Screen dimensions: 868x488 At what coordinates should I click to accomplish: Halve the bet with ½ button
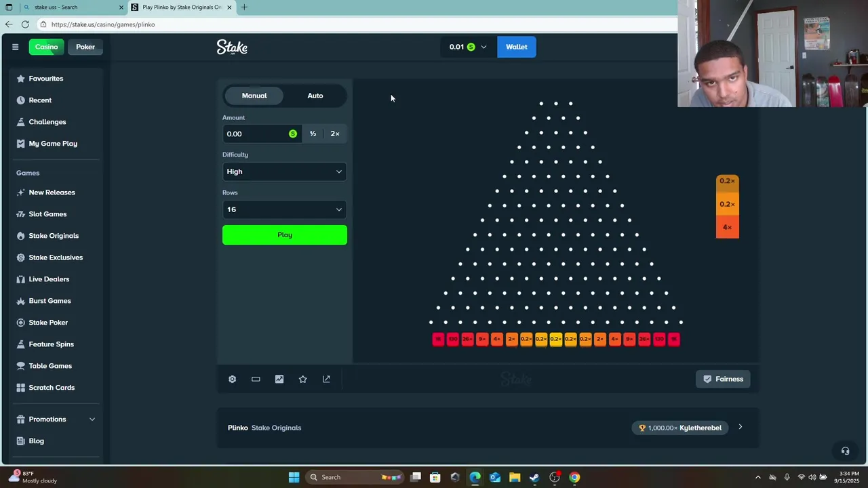313,134
